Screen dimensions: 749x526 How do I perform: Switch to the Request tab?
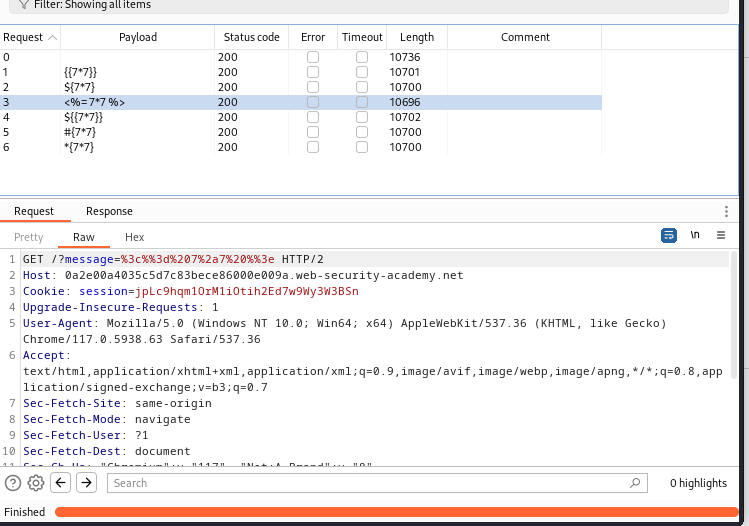coord(34,211)
